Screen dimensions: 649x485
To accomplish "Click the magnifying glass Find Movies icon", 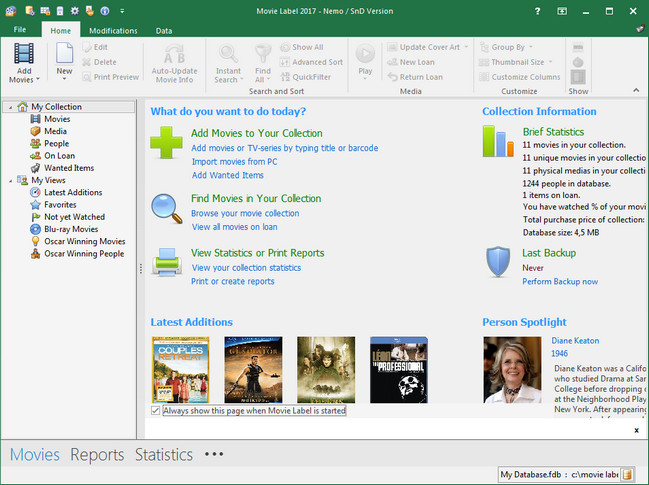I will point(166,208).
